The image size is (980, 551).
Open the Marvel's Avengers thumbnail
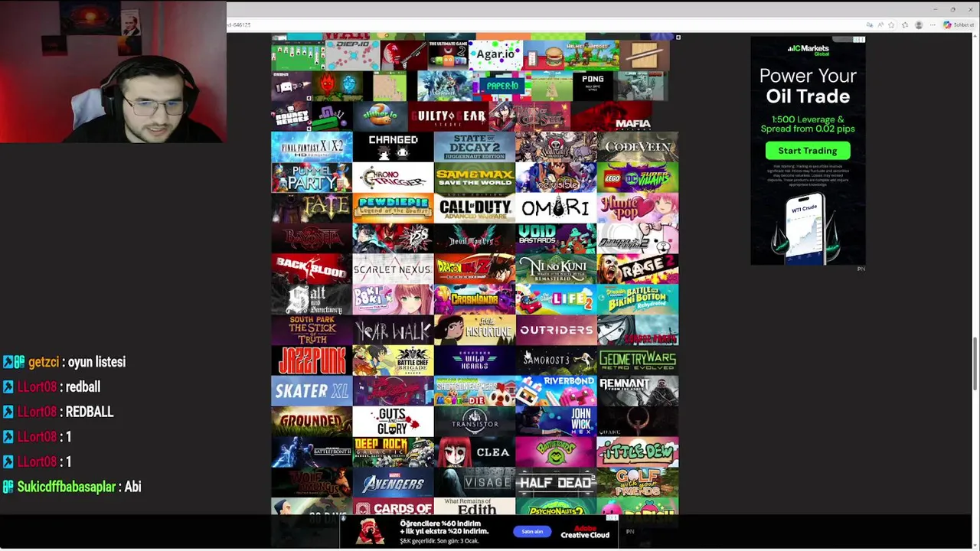point(393,483)
